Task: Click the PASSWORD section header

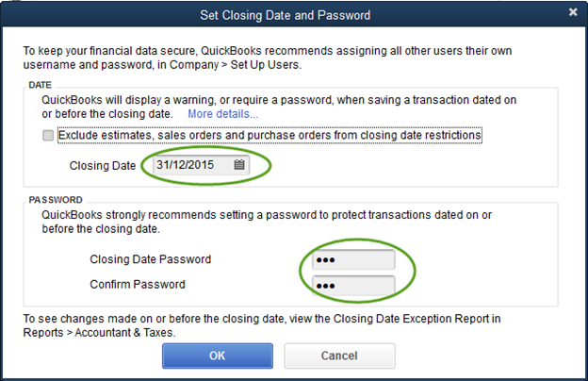Action: 55,200
